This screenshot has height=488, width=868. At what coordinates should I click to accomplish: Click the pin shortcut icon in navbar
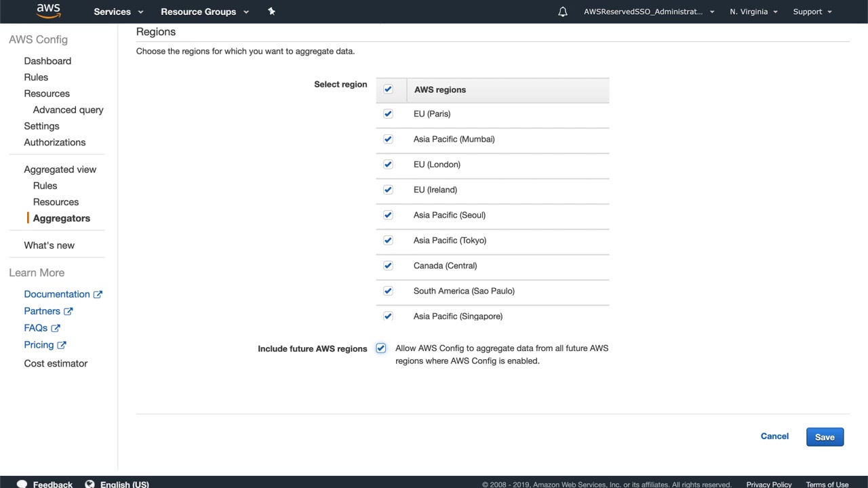tap(271, 12)
